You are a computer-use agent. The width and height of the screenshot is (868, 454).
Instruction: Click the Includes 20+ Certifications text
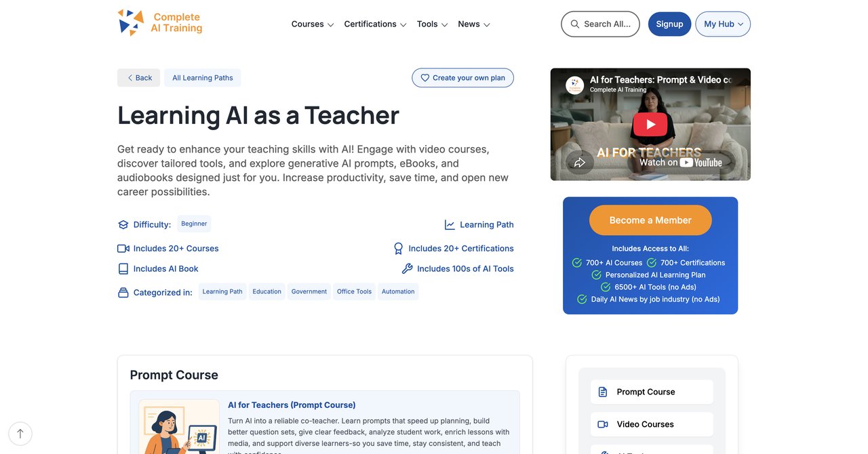point(461,249)
